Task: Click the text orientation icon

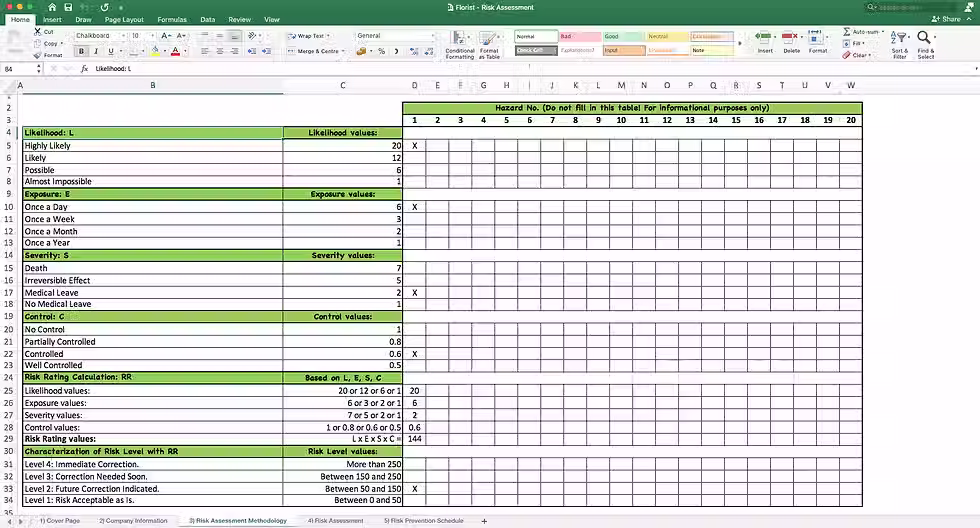Action: (x=252, y=36)
